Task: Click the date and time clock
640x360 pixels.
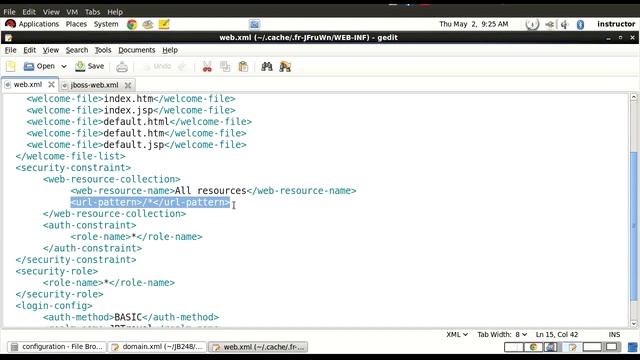Action: click(474, 24)
